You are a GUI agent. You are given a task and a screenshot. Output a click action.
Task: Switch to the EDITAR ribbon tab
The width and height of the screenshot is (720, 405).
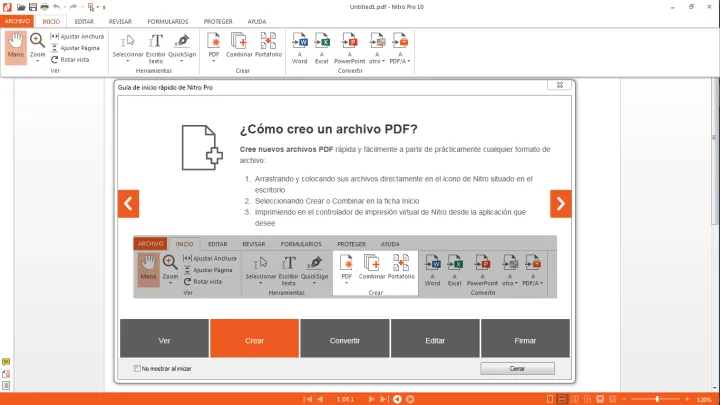click(x=84, y=22)
